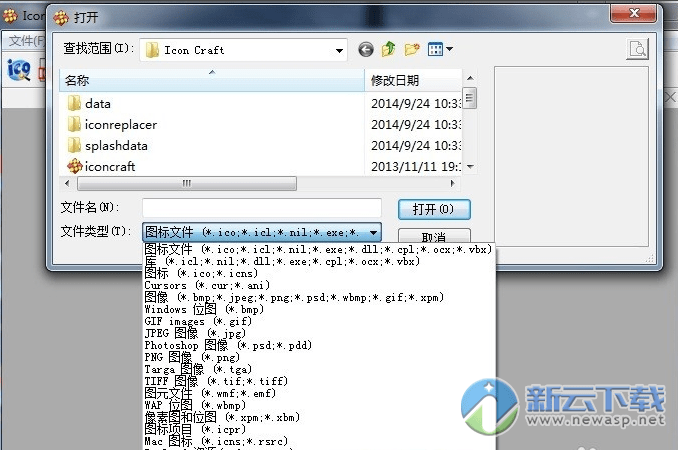Choose Cursors (*.cur;*.ani) entry
678x450 pixels.
pos(318,285)
